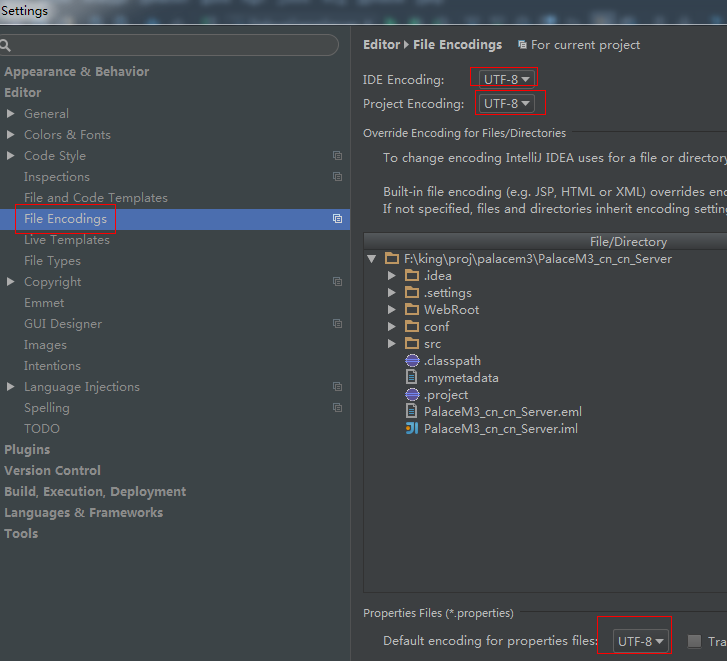Viewport: 727px width, 661px height.
Task: Expand the Code Style node
Action: click(x=10, y=156)
